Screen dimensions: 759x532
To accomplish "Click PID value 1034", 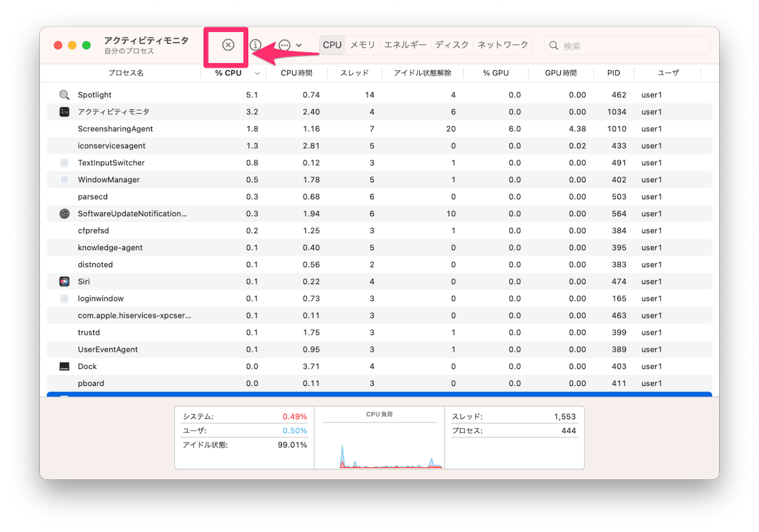I will pyautogui.click(x=616, y=112).
